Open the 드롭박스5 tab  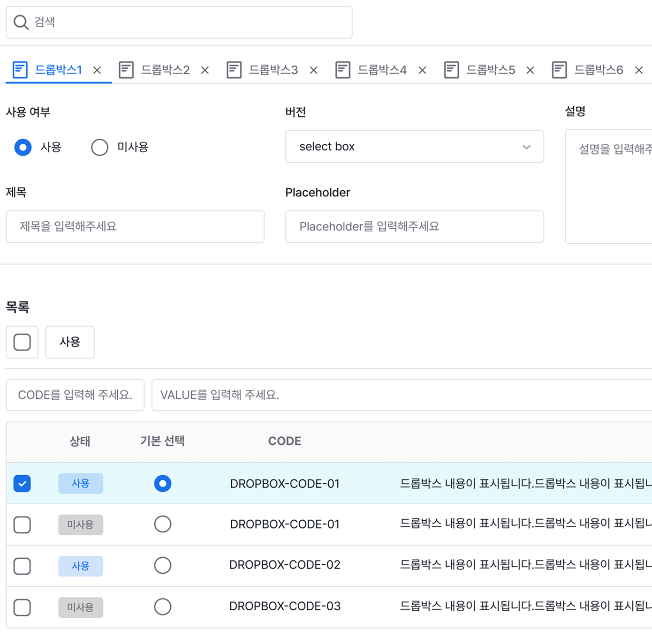[491, 70]
